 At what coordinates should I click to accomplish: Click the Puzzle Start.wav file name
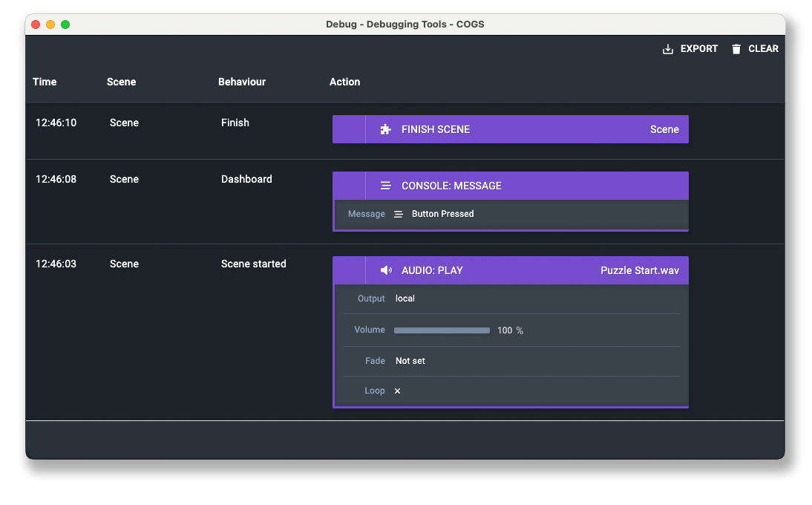pyautogui.click(x=639, y=270)
